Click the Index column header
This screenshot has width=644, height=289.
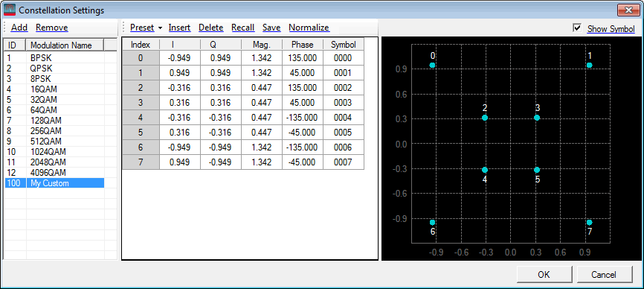(141, 45)
